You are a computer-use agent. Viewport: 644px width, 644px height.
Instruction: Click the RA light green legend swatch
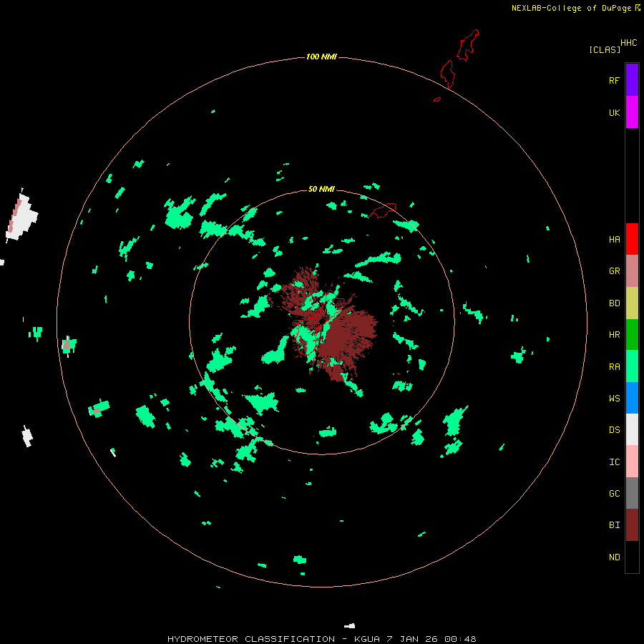(632, 366)
